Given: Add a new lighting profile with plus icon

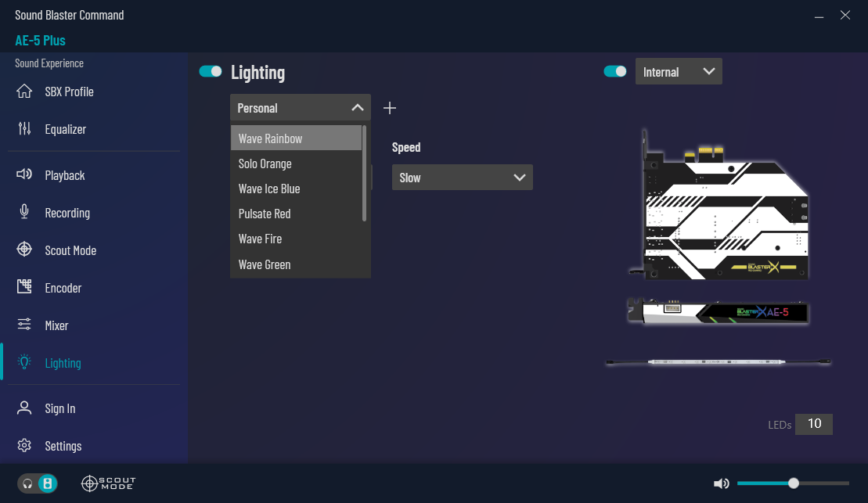Looking at the screenshot, I should [x=390, y=108].
